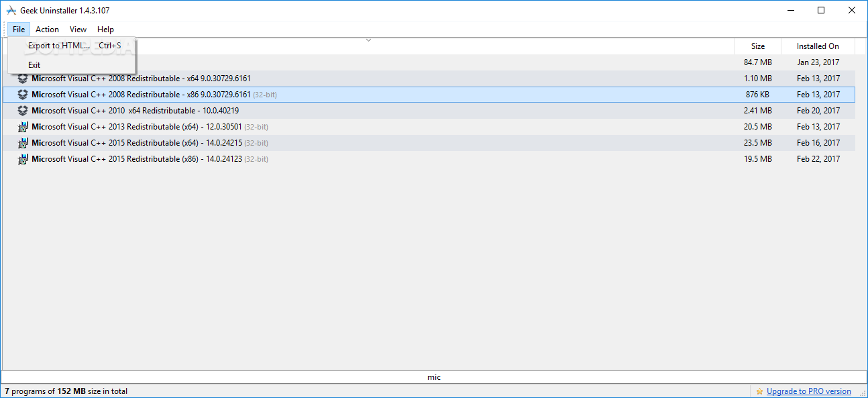Click the 2.41 MB size value
Image resolution: width=868 pixels, height=398 pixels.
click(758, 111)
